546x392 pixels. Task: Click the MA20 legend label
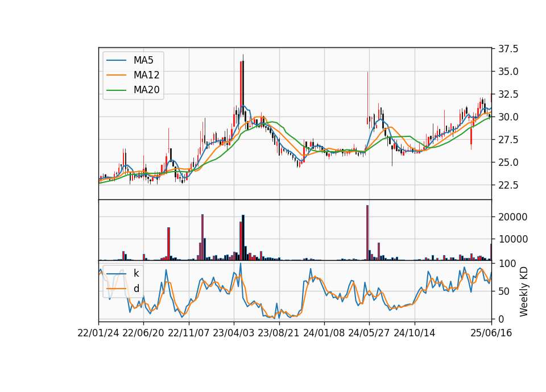point(147,90)
